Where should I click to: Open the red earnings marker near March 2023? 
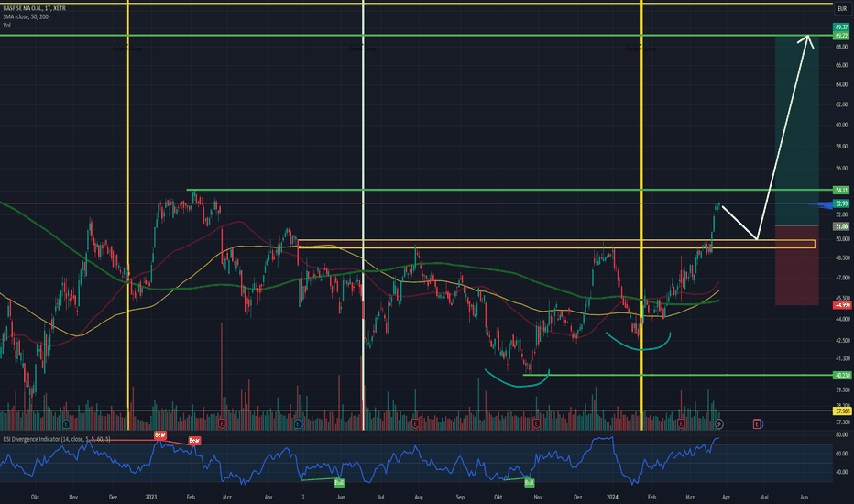pyautogui.click(x=222, y=423)
